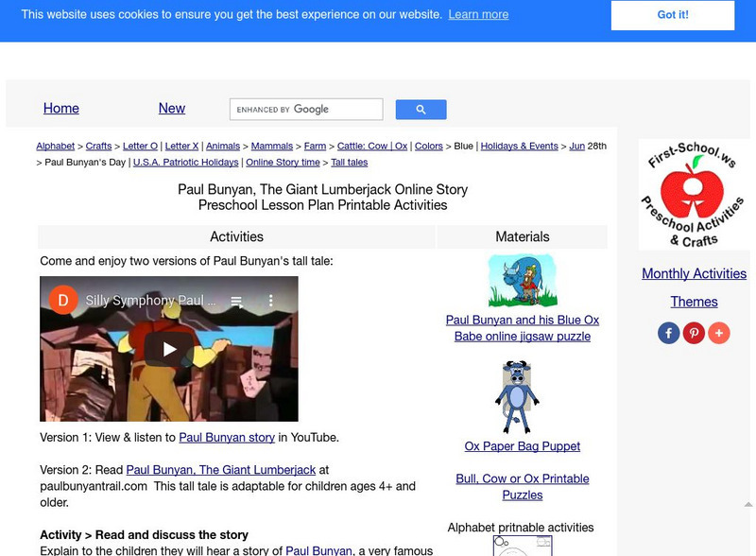Open the Paul Bunyan and Blue Ox thumbnail
The width and height of the screenshot is (756, 556).
tap(523, 281)
